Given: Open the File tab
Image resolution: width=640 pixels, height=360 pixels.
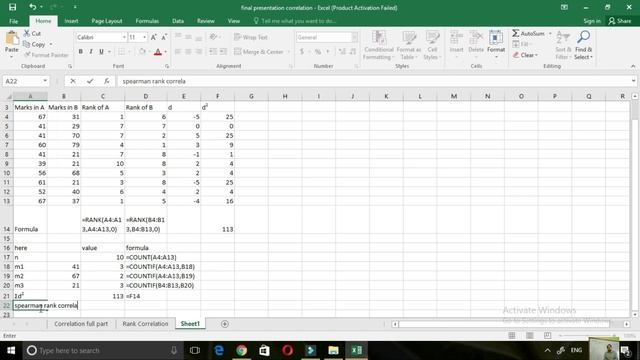Looking at the screenshot, I should [x=13, y=21].
